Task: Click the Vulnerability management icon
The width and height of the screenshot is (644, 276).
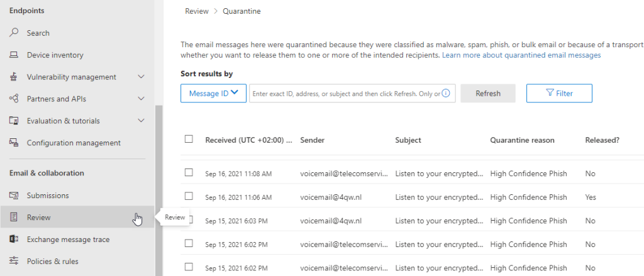Action: [x=14, y=77]
